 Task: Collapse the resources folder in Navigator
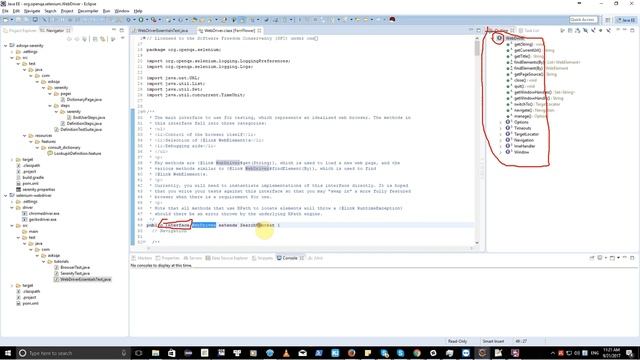pyautogui.click(x=24, y=136)
